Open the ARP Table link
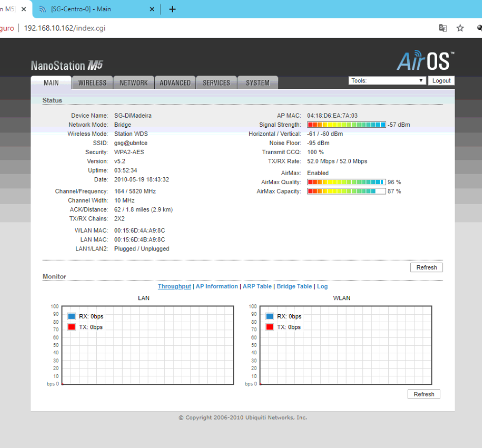The height and width of the screenshot is (448, 482). (x=258, y=286)
